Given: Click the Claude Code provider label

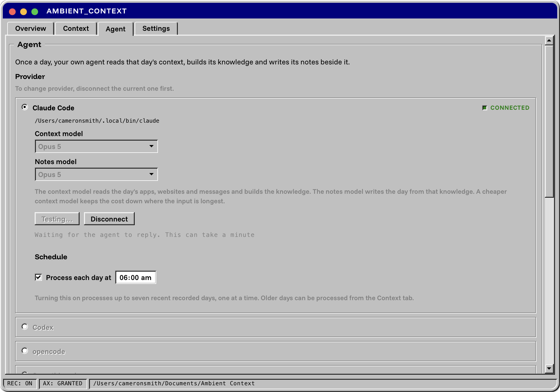Looking at the screenshot, I should click(x=53, y=108).
